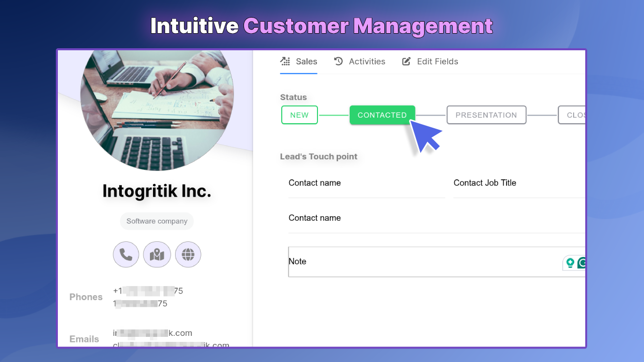Click the green lightbulb icon in Note
Screen dimensions: 644x362
[x=570, y=262]
